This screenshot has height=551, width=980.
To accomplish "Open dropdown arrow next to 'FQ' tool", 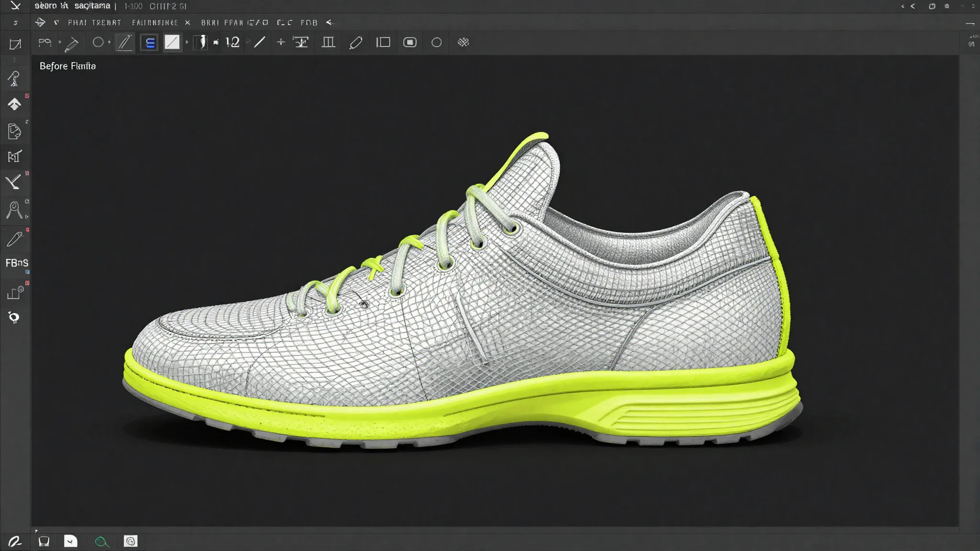I will click(x=60, y=42).
